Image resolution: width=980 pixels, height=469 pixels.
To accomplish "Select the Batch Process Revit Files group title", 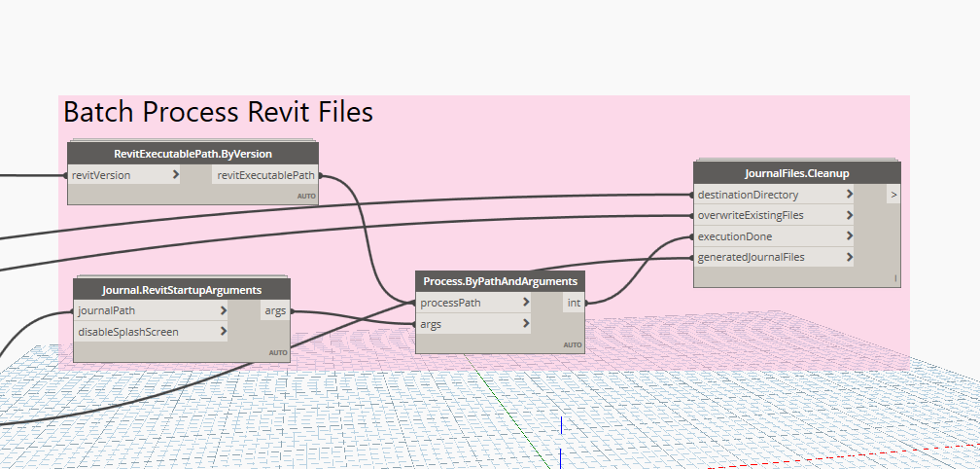I will pos(218,112).
